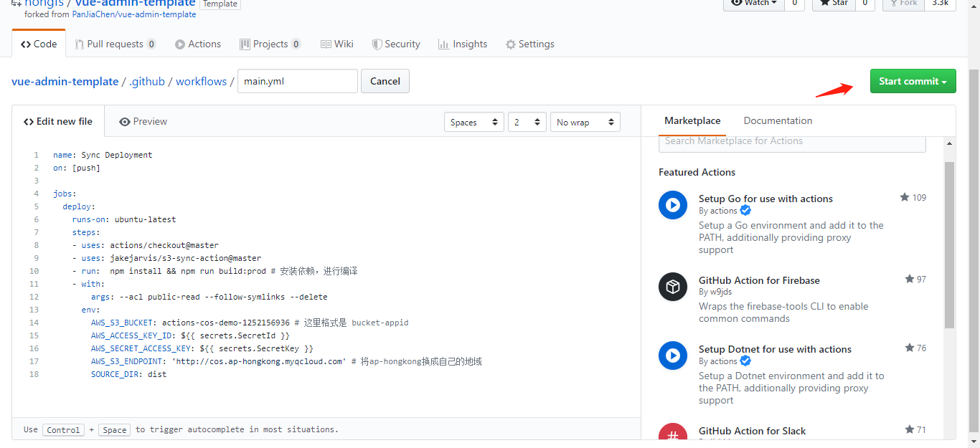Click the star icon beside 76
This screenshot has width=980, height=448.
910,348
